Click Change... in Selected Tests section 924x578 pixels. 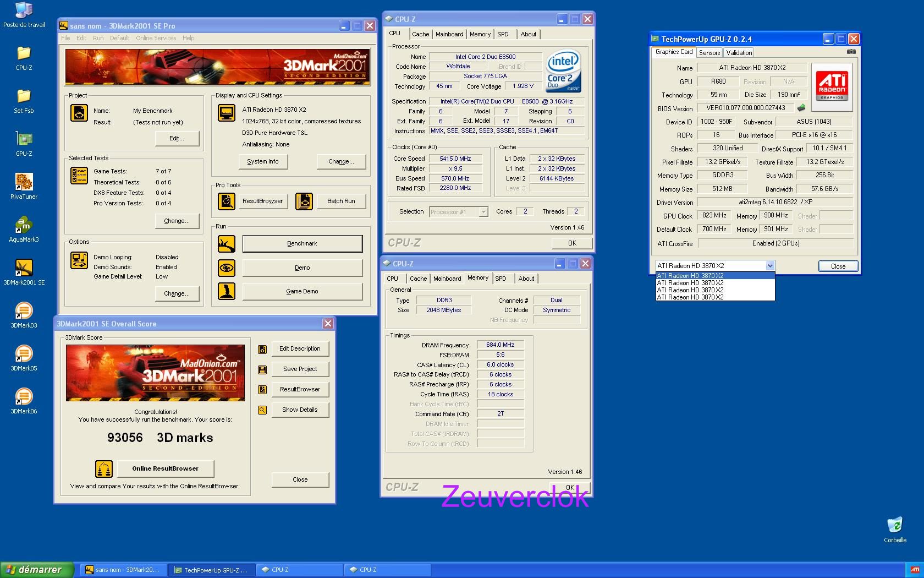177,221
